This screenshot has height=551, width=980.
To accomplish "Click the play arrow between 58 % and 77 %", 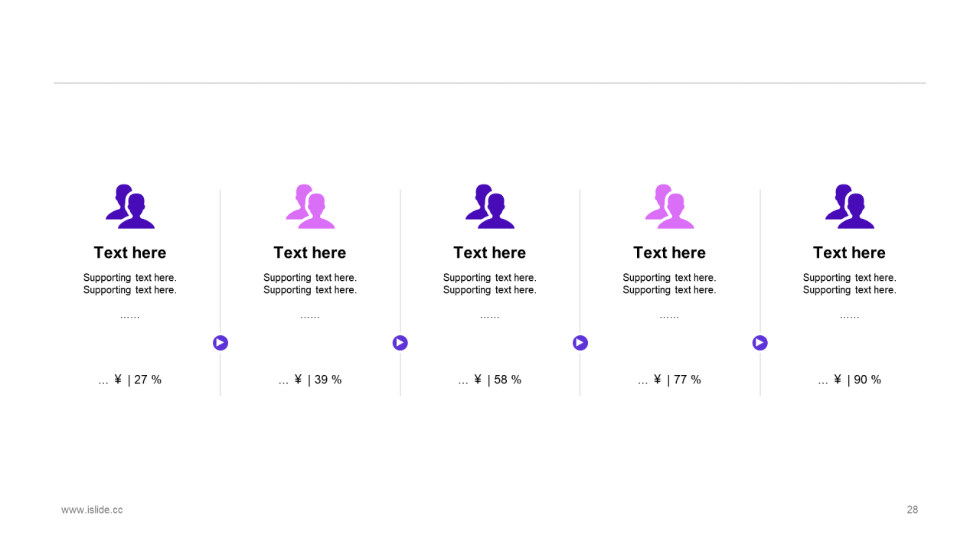I will [x=580, y=343].
